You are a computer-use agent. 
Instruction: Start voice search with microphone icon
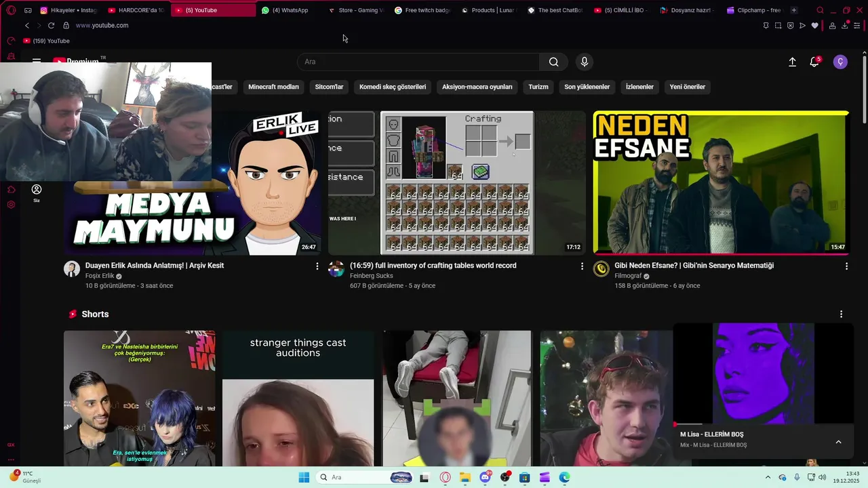585,62
